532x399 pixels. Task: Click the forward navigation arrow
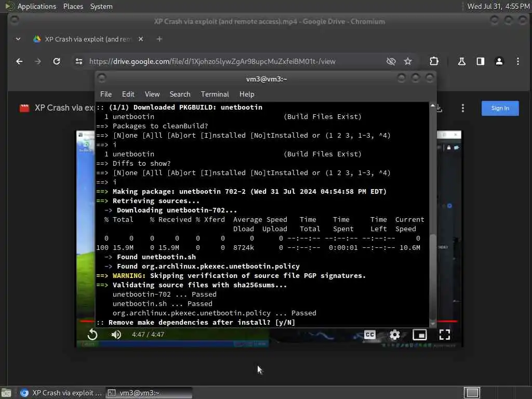tap(38, 61)
